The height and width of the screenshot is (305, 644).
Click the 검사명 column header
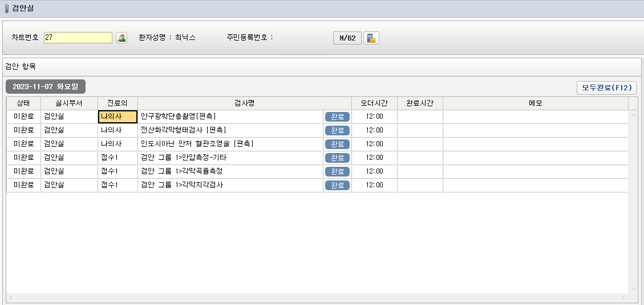click(244, 103)
